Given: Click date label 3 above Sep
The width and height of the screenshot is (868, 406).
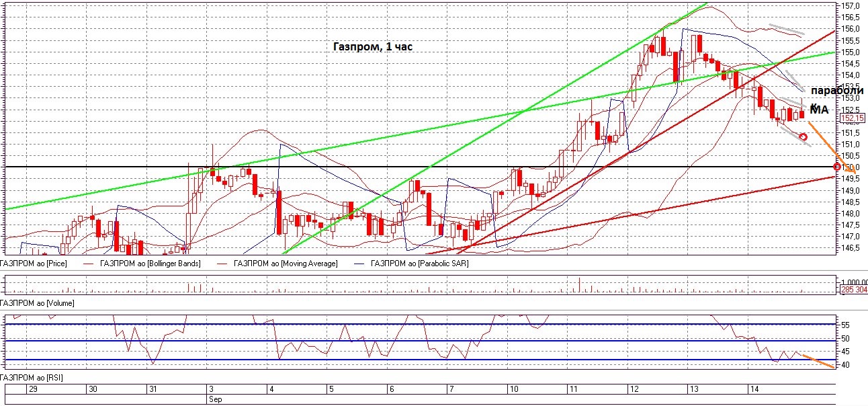Looking at the screenshot, I should tap(210, 389).
